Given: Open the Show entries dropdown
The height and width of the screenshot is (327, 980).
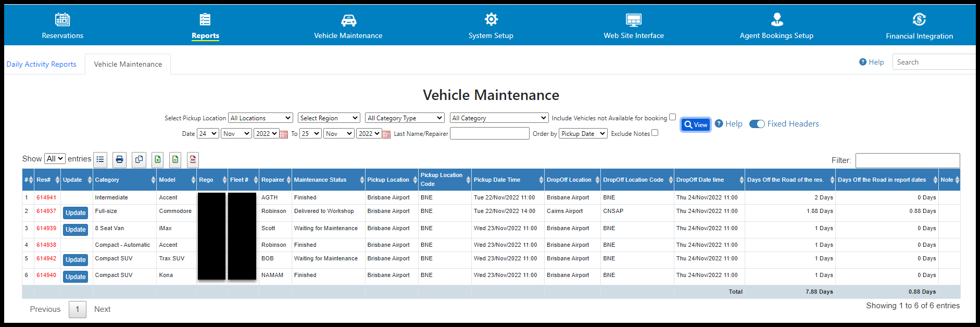Looking at the screenshot, I should click(x=55, y=159).
